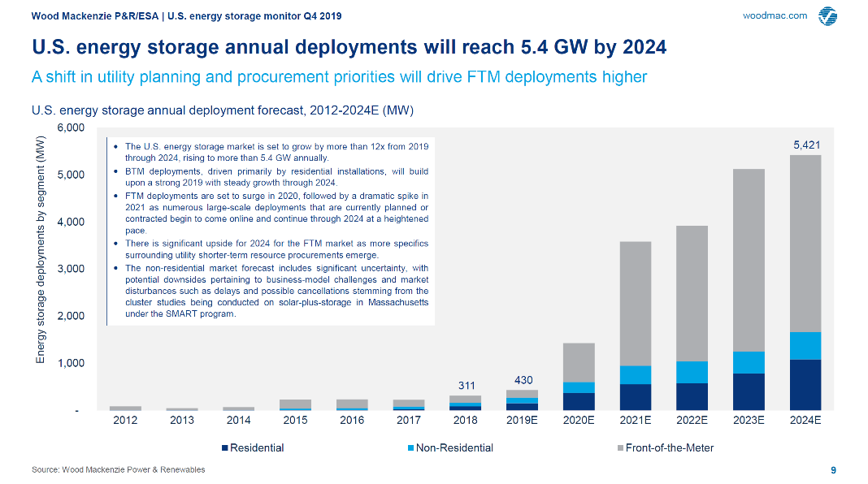Click the 2023E light blue Non-Residential segment

coord(749,362)
